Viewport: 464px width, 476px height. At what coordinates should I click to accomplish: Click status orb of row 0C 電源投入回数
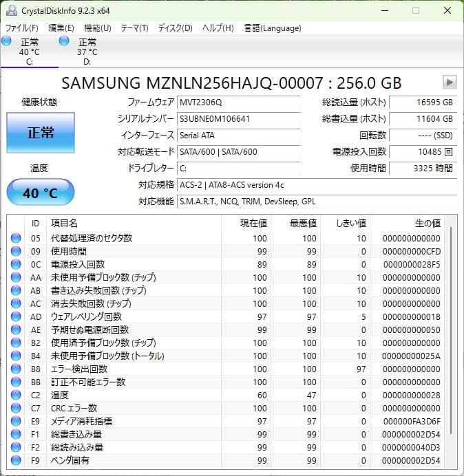16,264
